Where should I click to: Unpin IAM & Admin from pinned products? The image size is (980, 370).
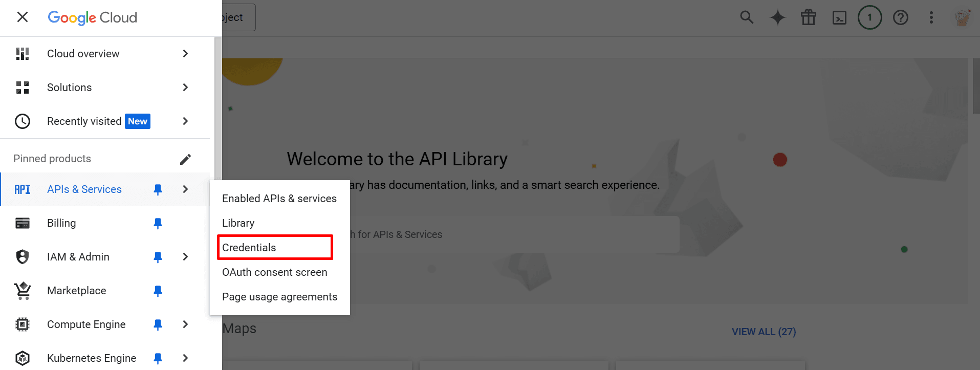(158, 257)
